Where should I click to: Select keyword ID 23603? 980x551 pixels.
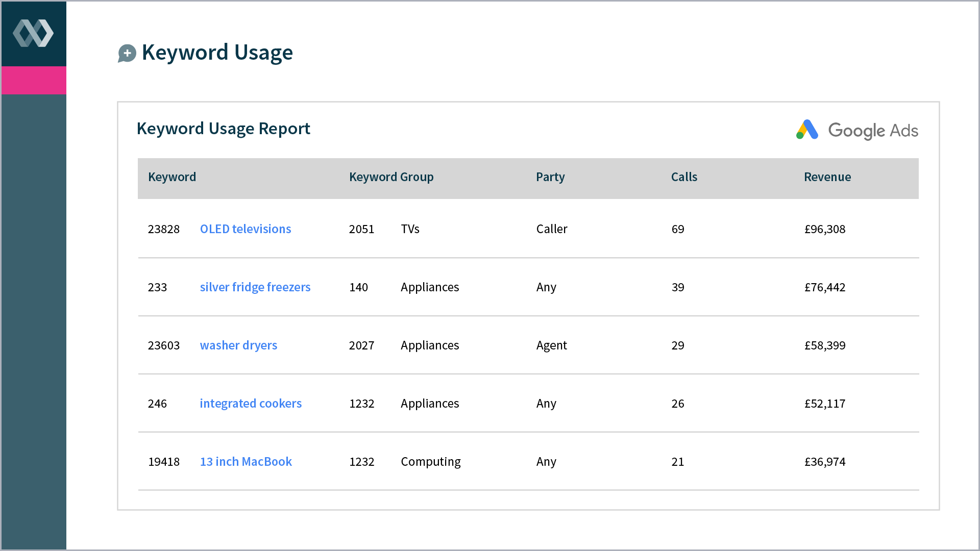164,345
